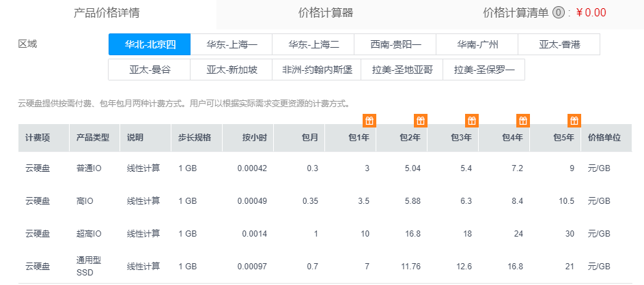Click the gift icon above 包4年
This screenshot has width=644, height=285.
click(523, 121)
